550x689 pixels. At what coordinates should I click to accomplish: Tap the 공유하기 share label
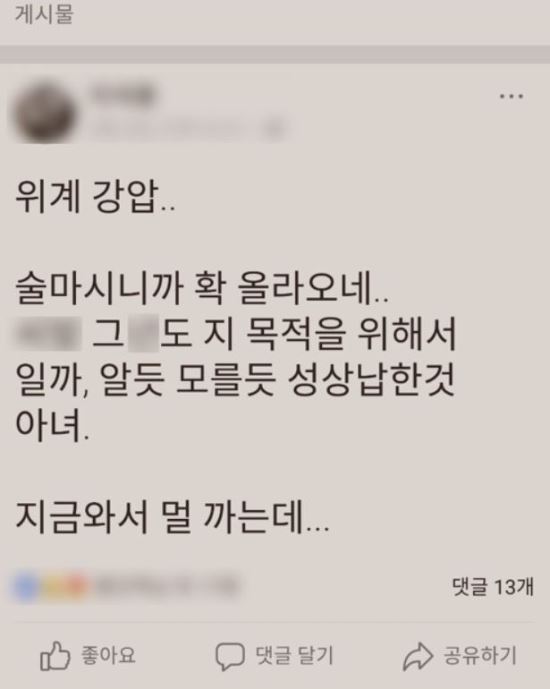coord(480,656)
